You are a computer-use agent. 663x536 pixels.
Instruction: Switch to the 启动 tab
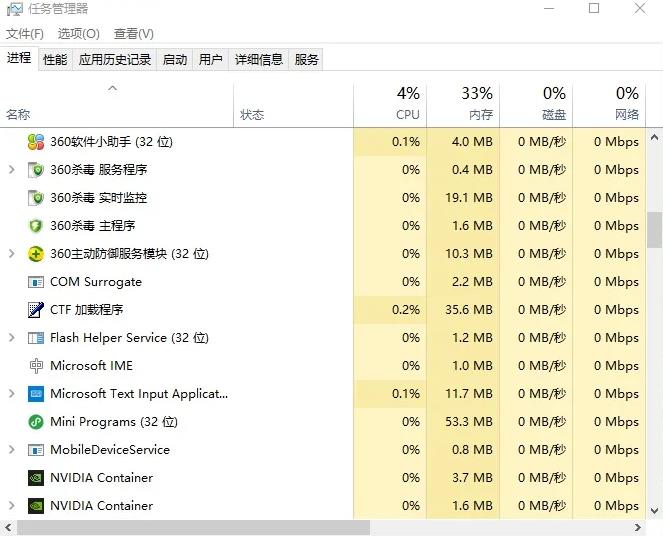click(x=175, y=60)
